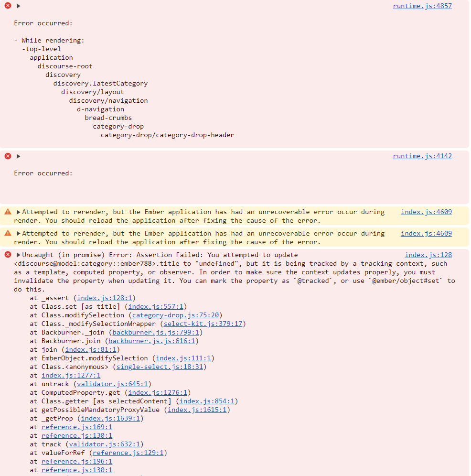
Task: Open reference.js:169:1 stack link
Action: [77, 427]
